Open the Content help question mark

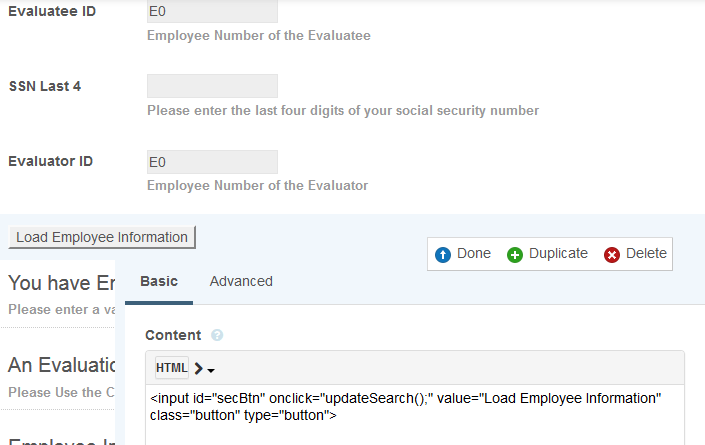pyautogui.click(x=217, y=336)
